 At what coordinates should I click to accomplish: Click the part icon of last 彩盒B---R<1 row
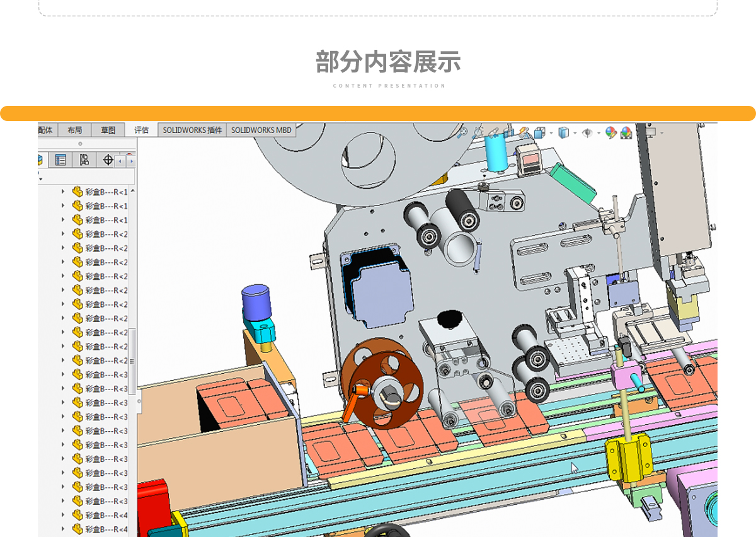click(x=77, y=219)
